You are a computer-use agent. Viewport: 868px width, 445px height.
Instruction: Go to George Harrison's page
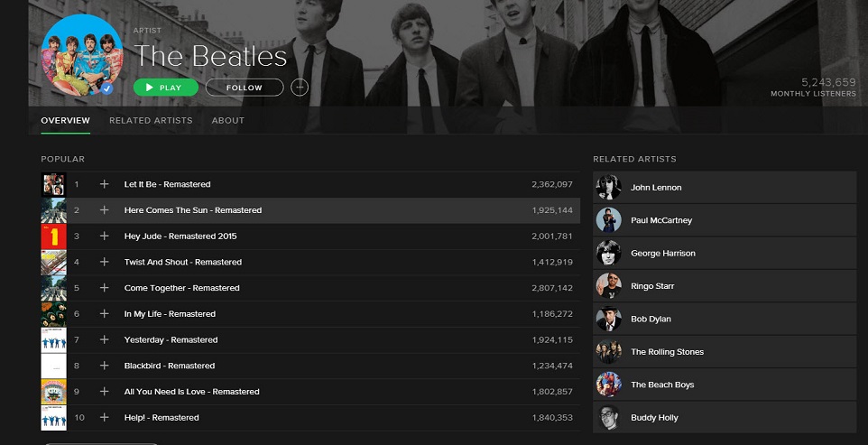pyautogui.click(x=725, y=254)
